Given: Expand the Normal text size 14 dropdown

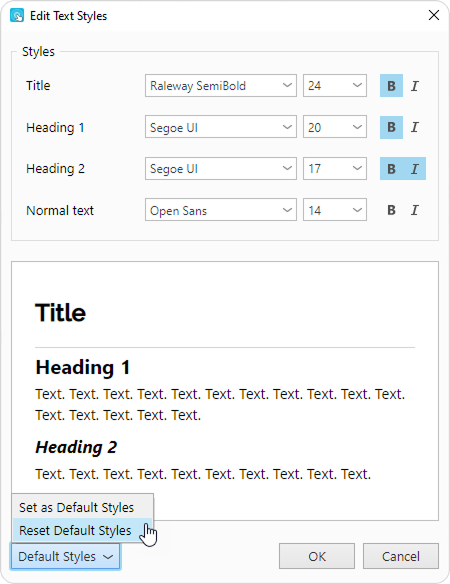Looking at the screenshot, I should click(x=335, y=210).
